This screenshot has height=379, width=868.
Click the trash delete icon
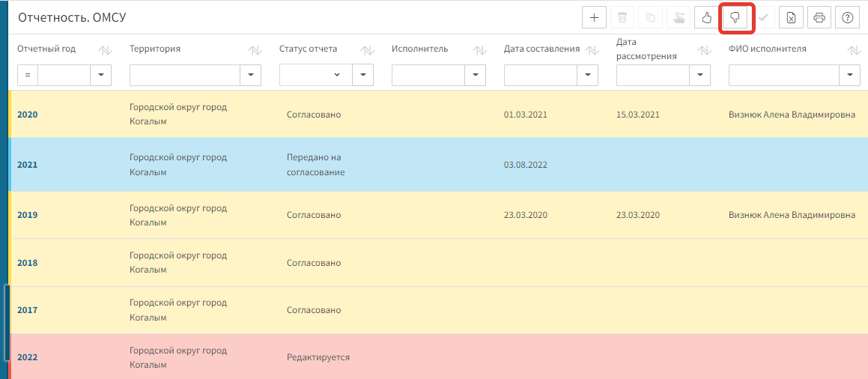pos(622,18)
